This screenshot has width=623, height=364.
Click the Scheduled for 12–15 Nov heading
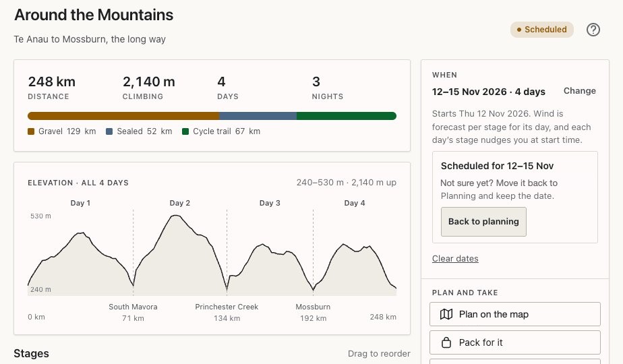pyautogui.click(x=497, y=166)
